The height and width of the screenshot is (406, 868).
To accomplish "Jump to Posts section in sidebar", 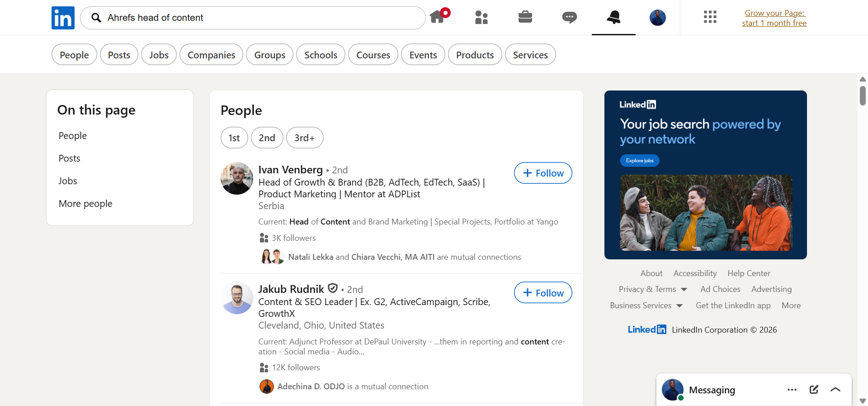I will [x=70, y=158].
